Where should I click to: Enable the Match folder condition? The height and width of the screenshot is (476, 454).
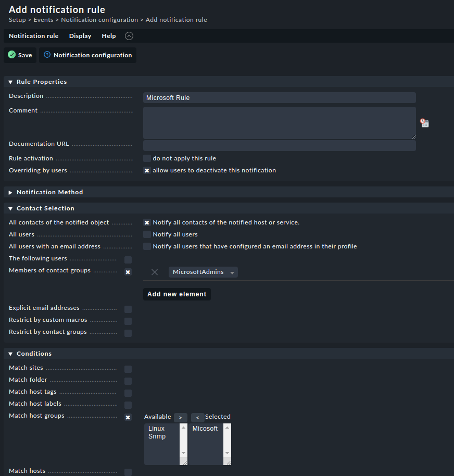(x=128, y=381)
